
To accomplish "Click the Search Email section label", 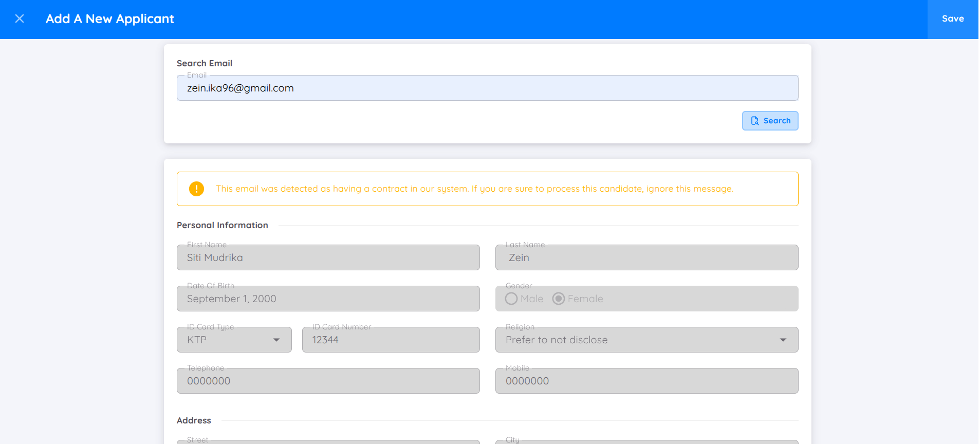I will [x=205, y=63].
